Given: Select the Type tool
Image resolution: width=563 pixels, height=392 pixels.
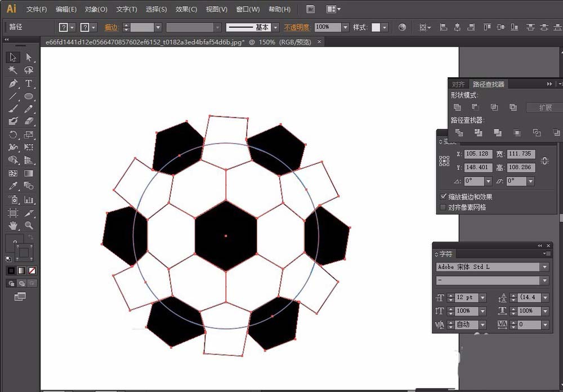Looking at the screenshot, I should (29, 83).
